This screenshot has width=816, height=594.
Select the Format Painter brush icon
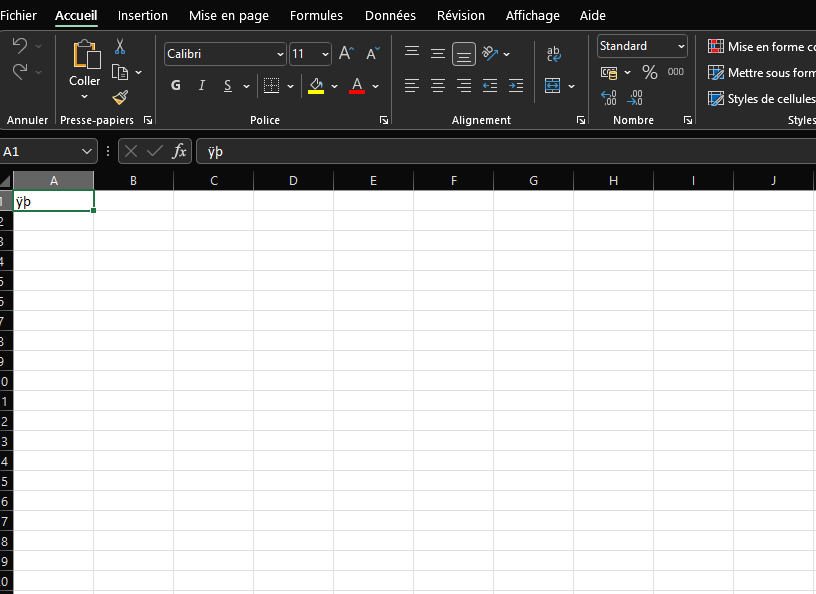tap(120, 97)
